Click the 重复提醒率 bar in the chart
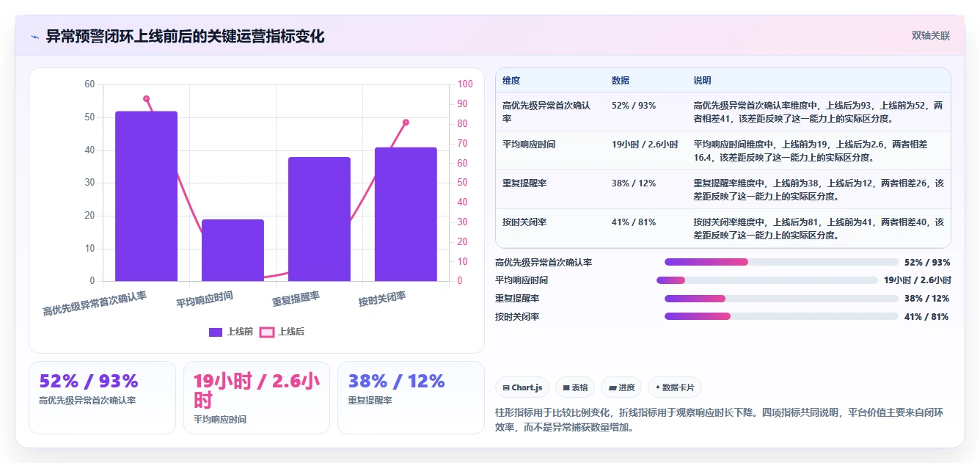This screenshot has width=980, height=463. (319, 219)
